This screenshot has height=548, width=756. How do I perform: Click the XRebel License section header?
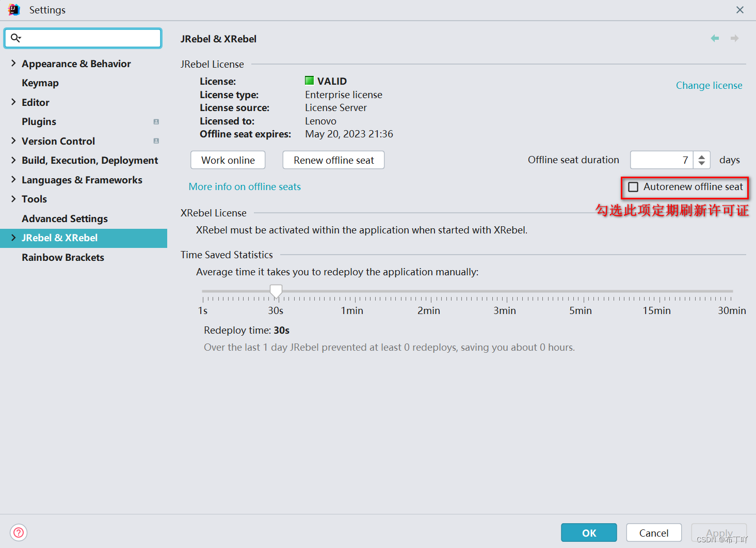tap(214, 213)
